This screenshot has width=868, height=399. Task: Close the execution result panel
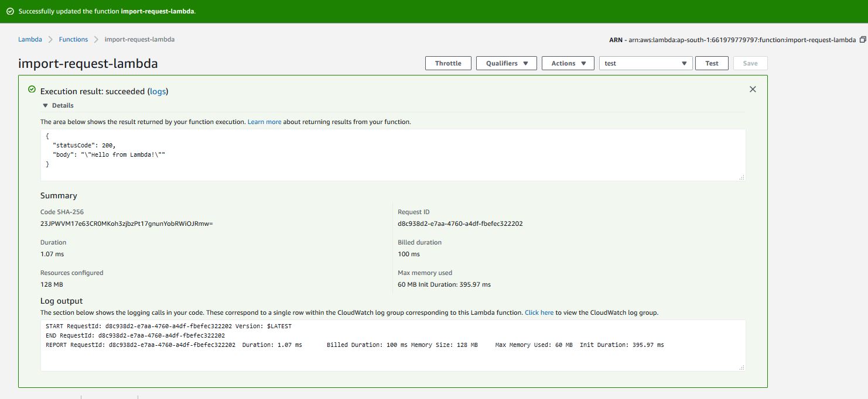click(753, 90)
